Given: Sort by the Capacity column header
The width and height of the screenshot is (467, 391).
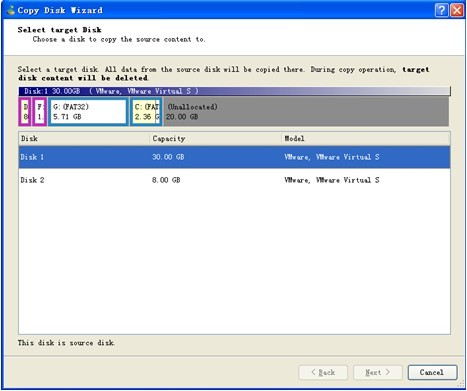Looking at the screenshot, I should click(x=215, y=139).
